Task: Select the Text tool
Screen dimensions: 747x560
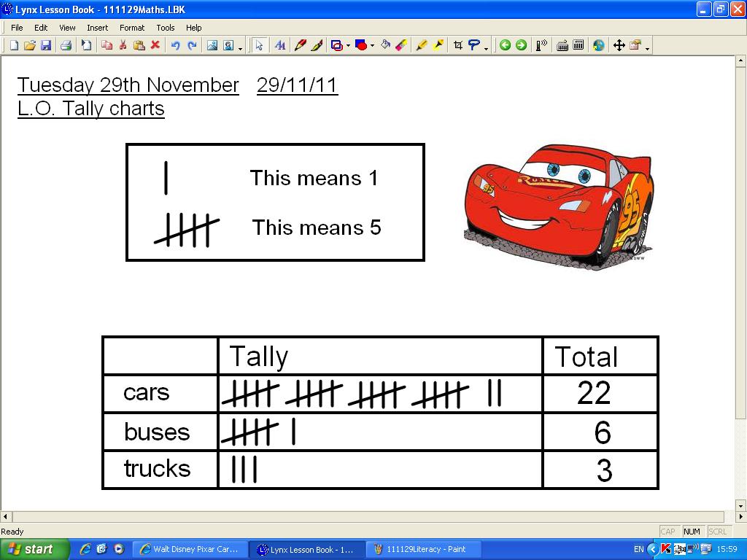Action: click(280, 45)
